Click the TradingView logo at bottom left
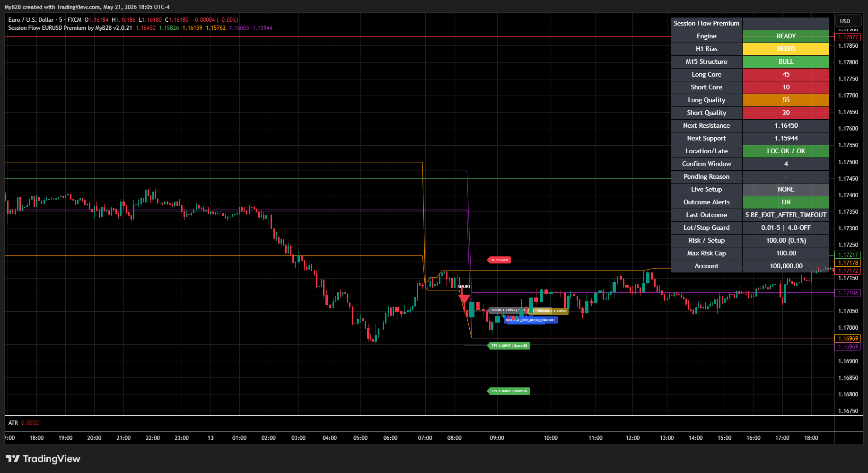868x473 pixels. click(43, 459)
